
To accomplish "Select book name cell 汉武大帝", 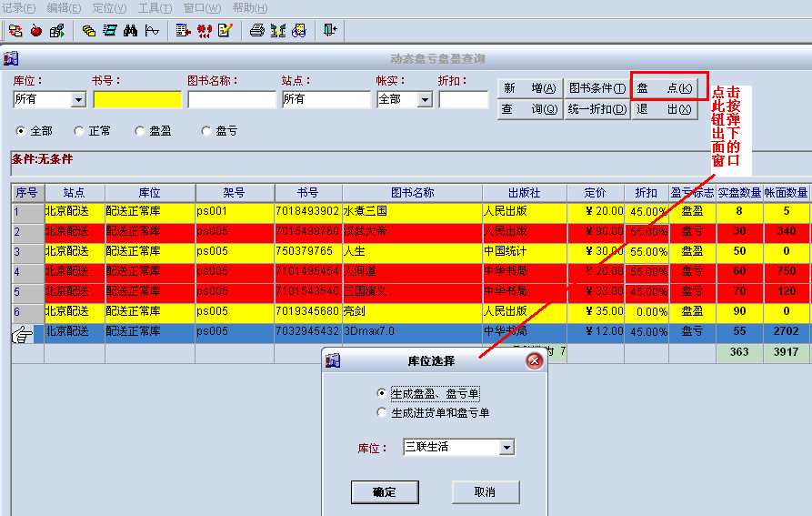I will click(412, 231).
